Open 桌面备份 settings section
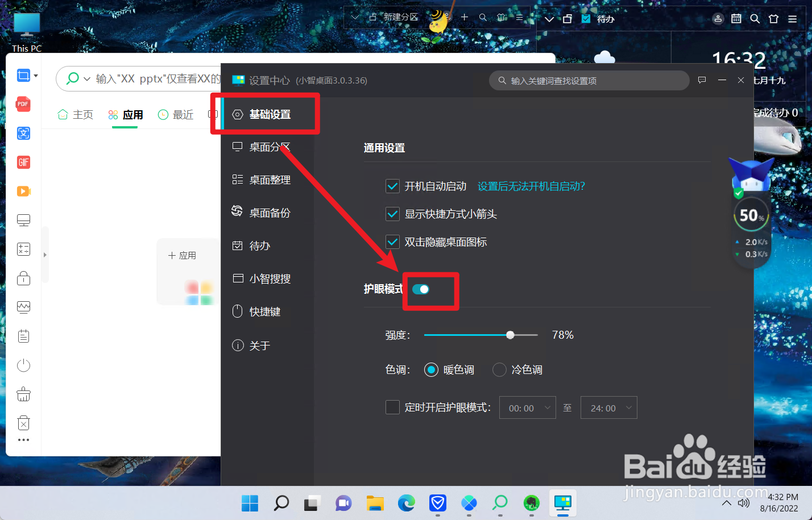Viewport: 812px width, 520px height. point(267,213)
